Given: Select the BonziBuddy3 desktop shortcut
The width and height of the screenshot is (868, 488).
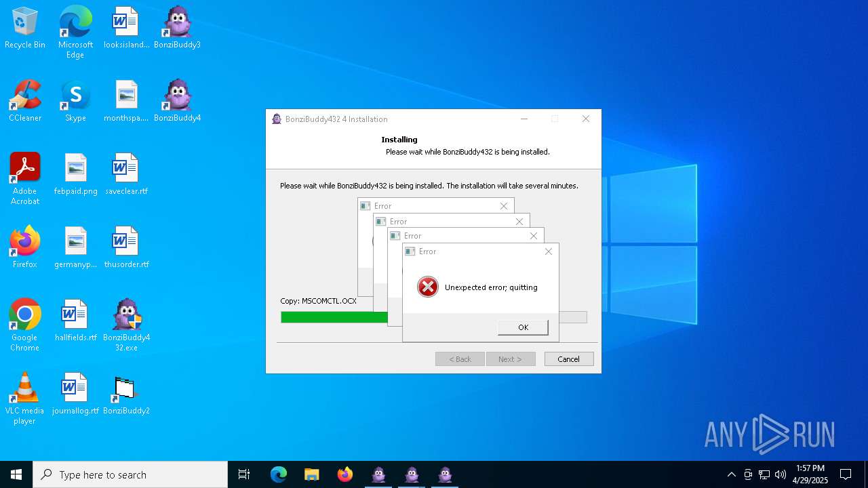Looking at the screenshot, I should pyautogui.click(x=177, y=28).
